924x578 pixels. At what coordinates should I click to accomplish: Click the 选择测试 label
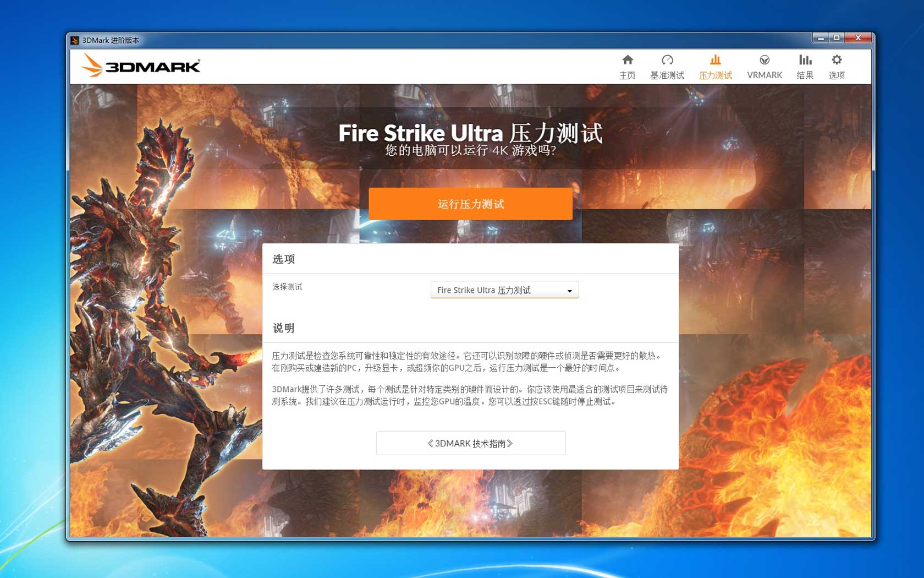point(287,287)
